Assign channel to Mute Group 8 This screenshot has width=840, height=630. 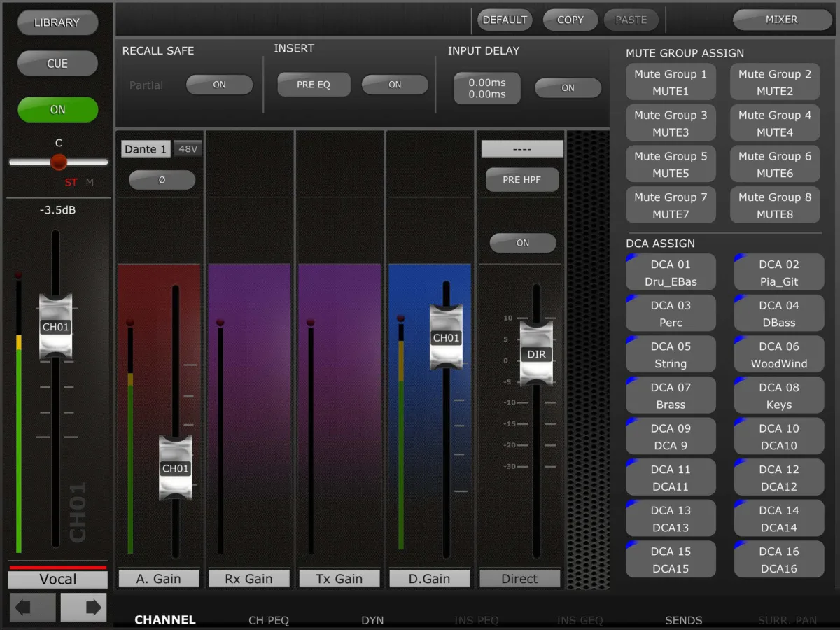tap(775, 206)
